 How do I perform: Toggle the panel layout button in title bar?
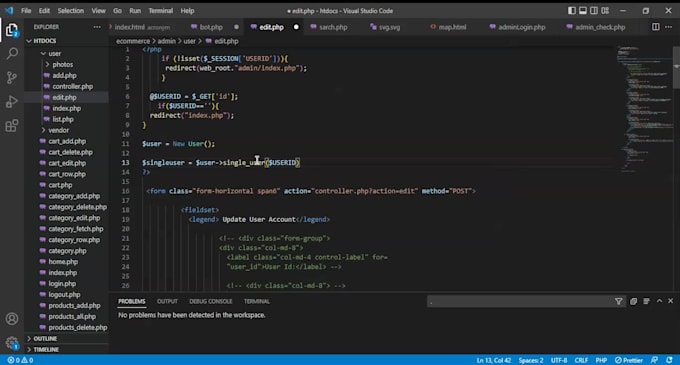coord(583,11)
